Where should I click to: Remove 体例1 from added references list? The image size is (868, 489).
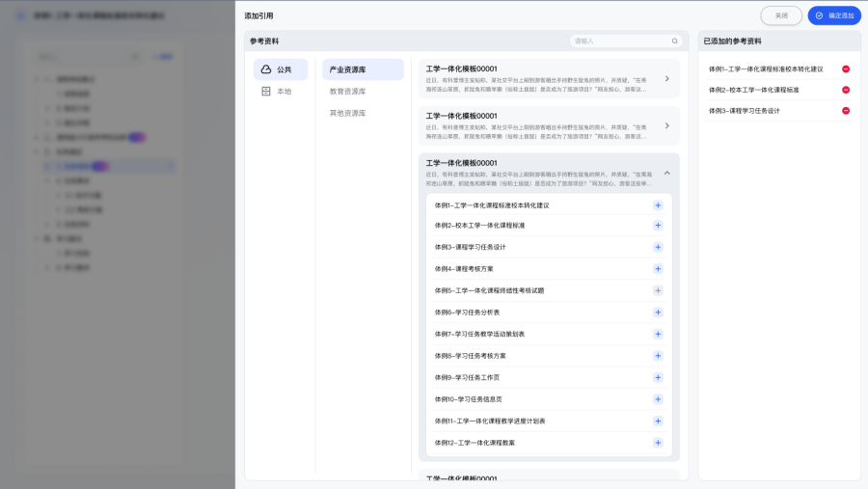coord(846,69)
